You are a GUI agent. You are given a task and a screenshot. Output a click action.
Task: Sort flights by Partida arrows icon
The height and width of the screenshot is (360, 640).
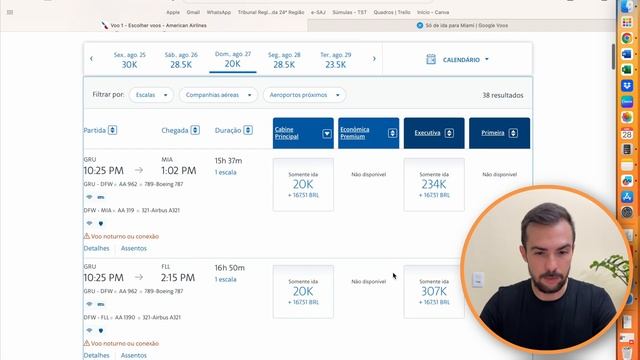[113, 130]
